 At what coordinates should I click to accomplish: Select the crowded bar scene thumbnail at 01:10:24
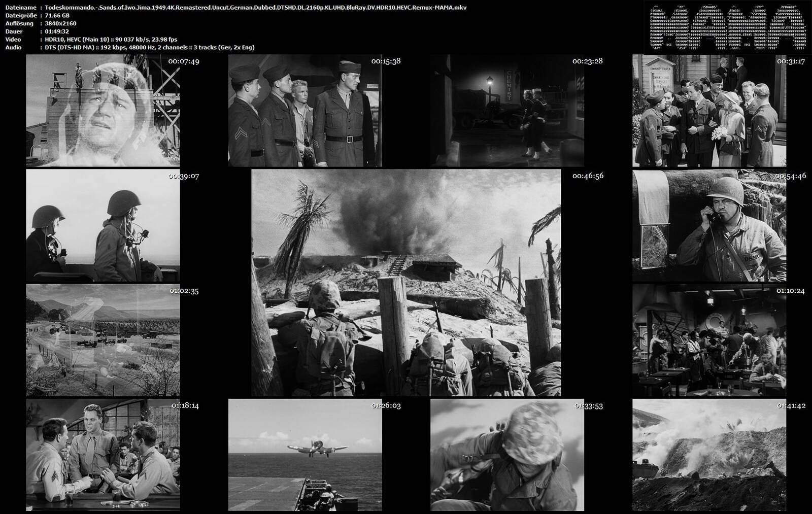click(709, 340)
